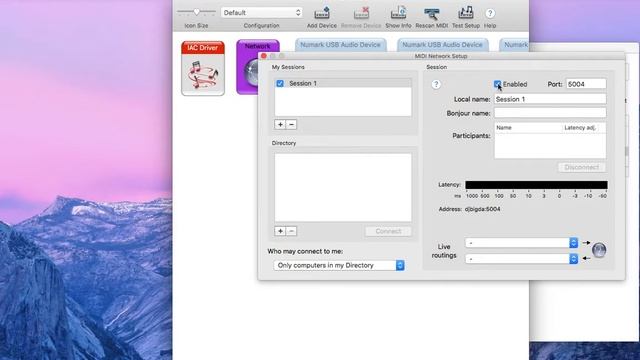640x360 pixels.
Task: Add a session with My Sessions plus
Action: (x=280, y=124)
